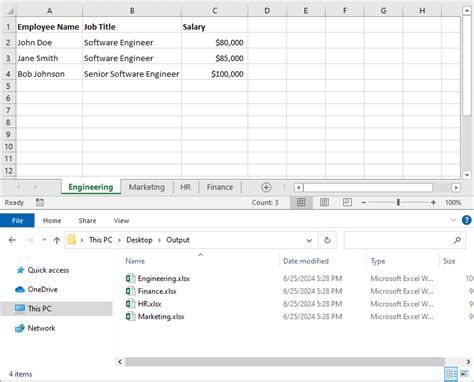Select the Jane Smith cell
Viewport: 474px width, 382px height.
click(49, 58)
